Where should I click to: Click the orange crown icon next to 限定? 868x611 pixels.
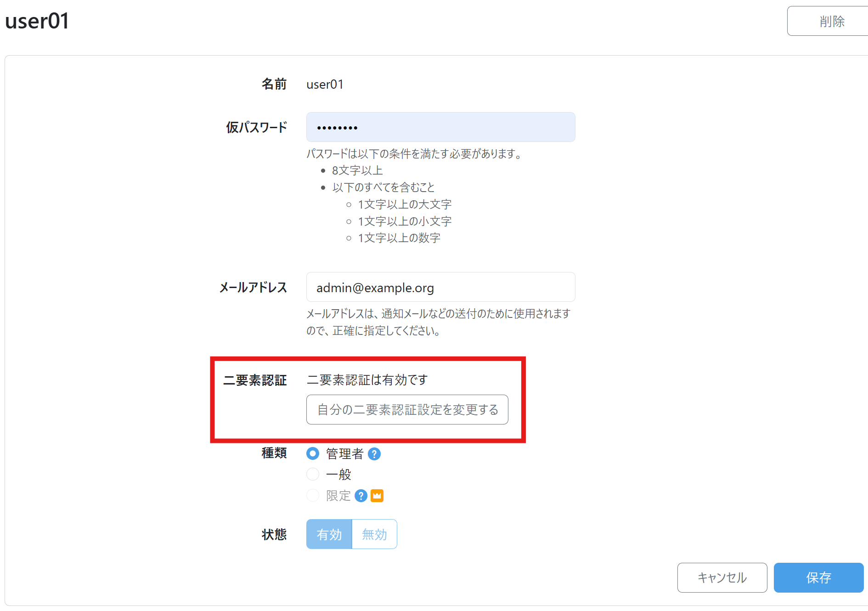pos(377,496)
